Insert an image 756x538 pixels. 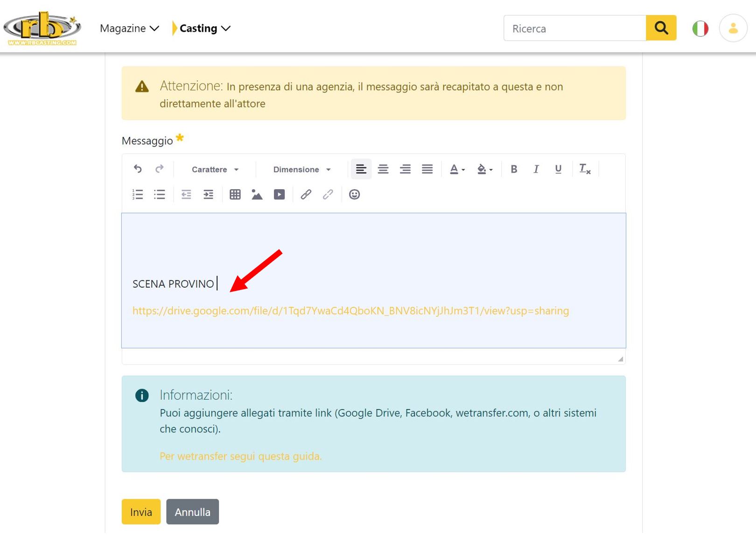pos(257,194)
